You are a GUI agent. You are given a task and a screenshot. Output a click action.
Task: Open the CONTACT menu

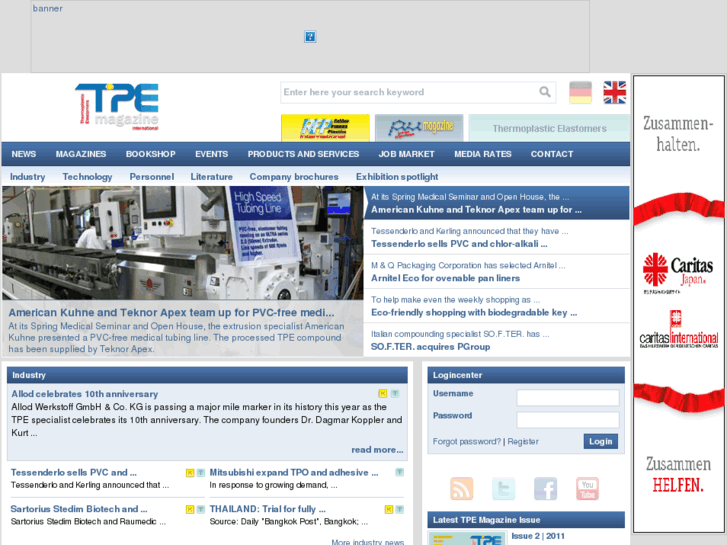click(552, 154)
